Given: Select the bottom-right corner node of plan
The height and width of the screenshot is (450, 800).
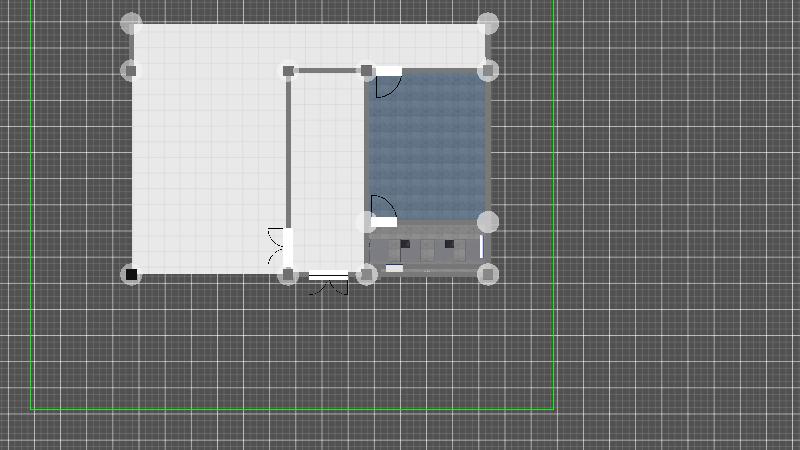Looking at the screenshot, I should point(487,274).
